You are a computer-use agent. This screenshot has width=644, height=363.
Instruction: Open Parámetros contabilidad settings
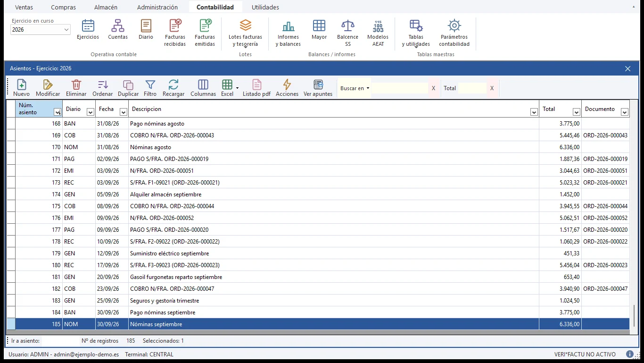[454, 33]
